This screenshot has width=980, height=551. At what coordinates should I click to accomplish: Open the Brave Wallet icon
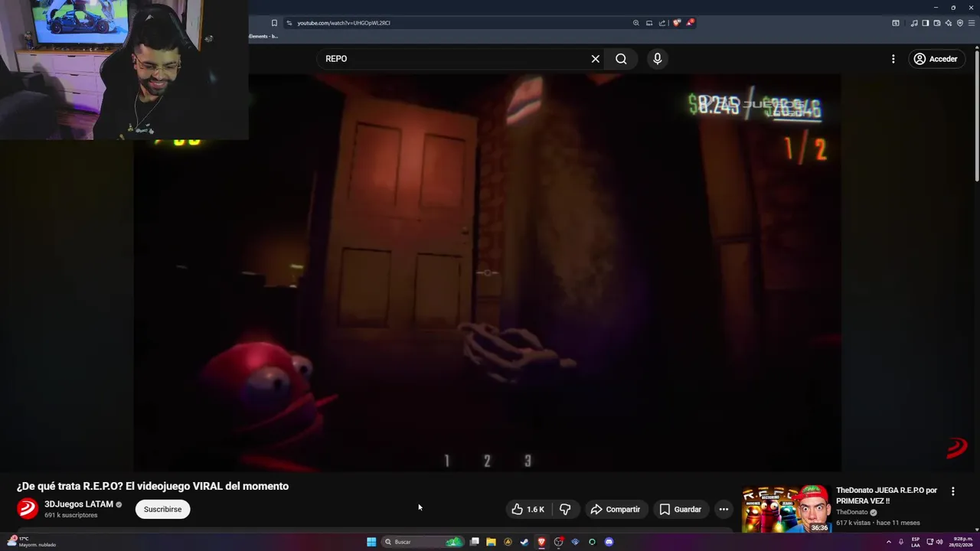pyautogui.click(x=936, y=23)
